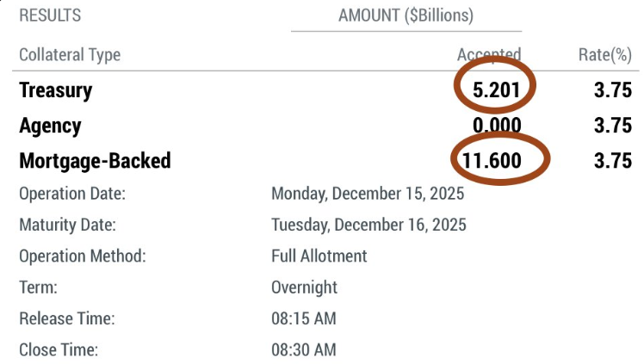
Task: Click the circled Mortgage-Backed amount 11.600
Action: pos(499,161)
